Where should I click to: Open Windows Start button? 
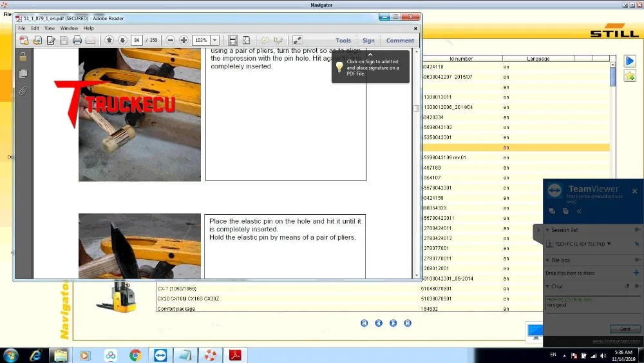[11, 355]
